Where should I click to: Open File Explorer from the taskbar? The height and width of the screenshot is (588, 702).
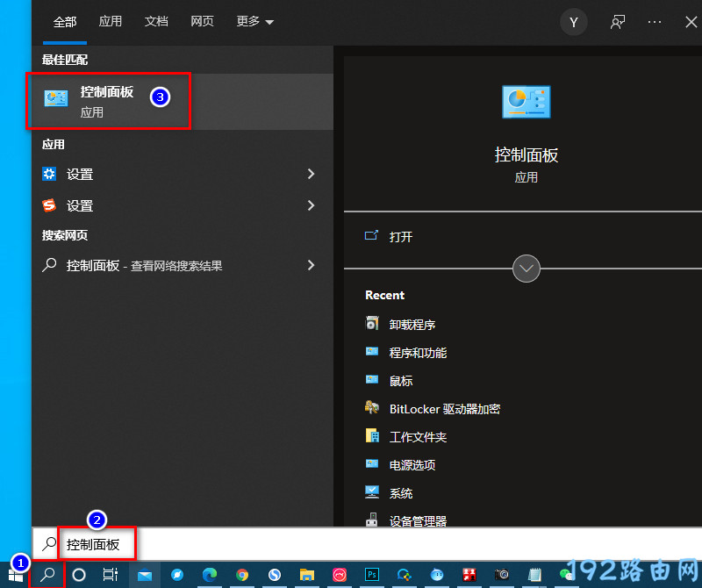click(307, 575)
